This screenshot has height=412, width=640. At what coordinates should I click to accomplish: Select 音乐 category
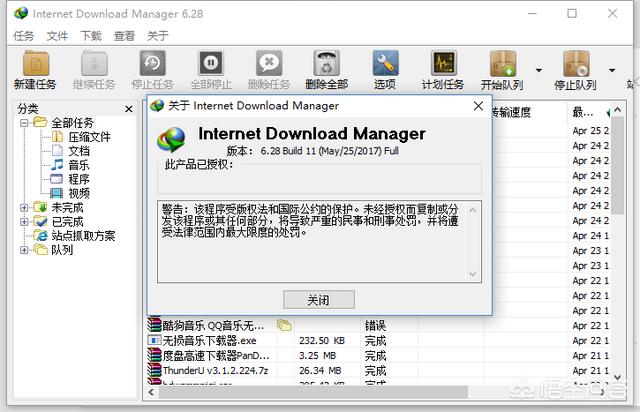point(78,165)
